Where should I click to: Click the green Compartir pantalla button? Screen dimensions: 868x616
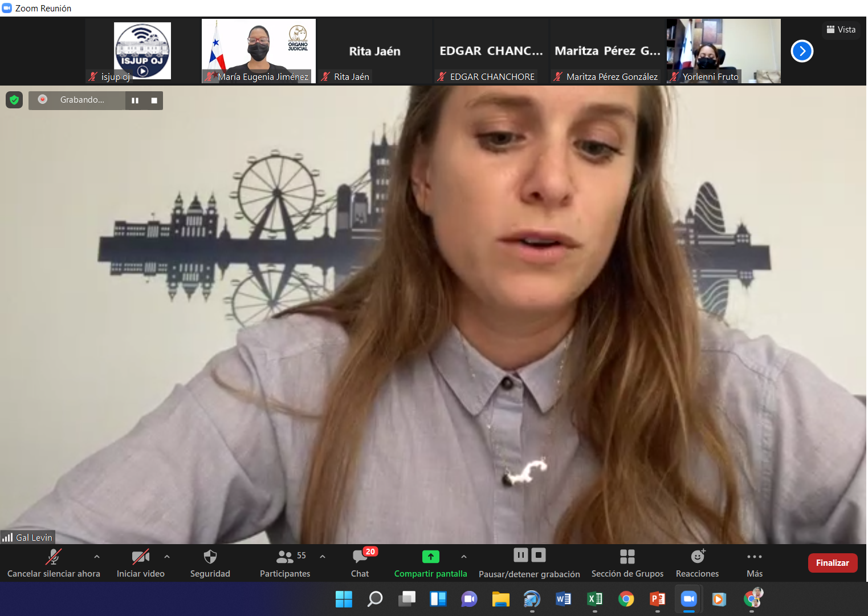tap(431, 563)
